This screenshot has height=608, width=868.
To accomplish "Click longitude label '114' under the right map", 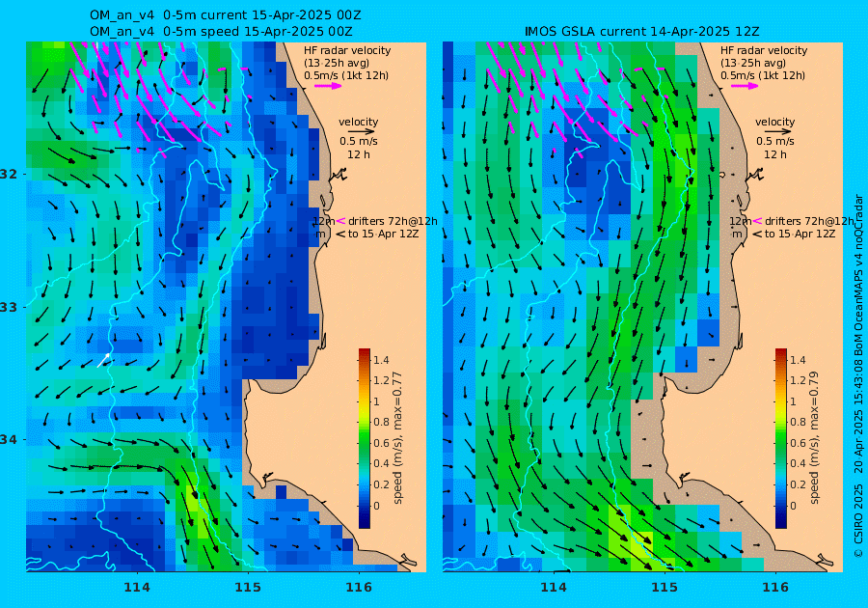I will [553, 587].
